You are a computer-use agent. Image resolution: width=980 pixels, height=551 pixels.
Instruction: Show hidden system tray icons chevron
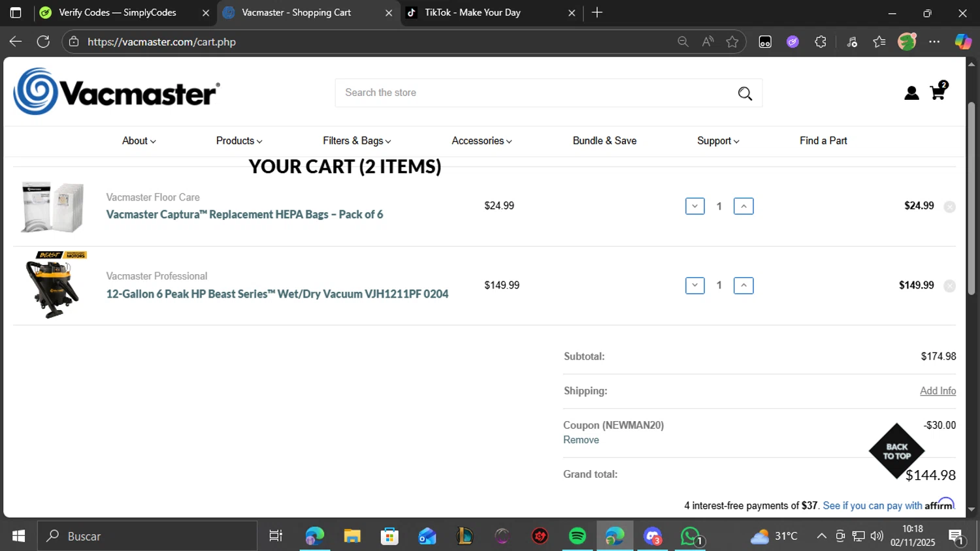pos(822,536)
